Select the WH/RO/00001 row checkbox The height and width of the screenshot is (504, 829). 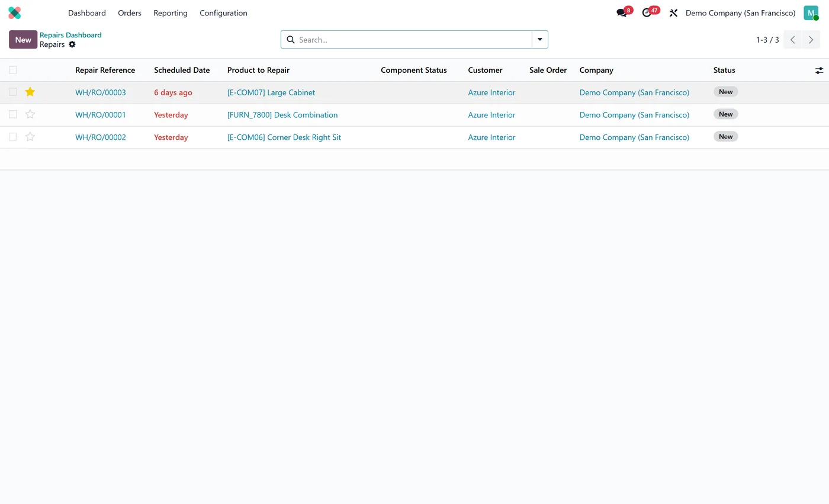click(12, 114)
